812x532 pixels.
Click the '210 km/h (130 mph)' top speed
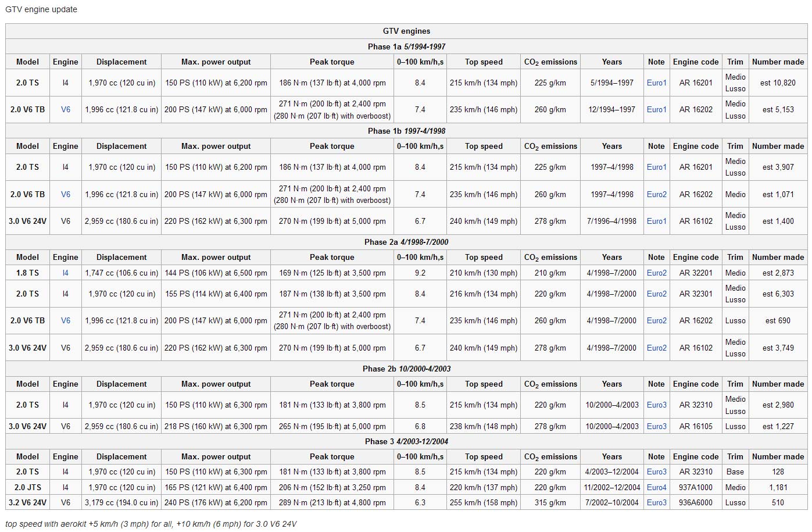coord(483,273)
